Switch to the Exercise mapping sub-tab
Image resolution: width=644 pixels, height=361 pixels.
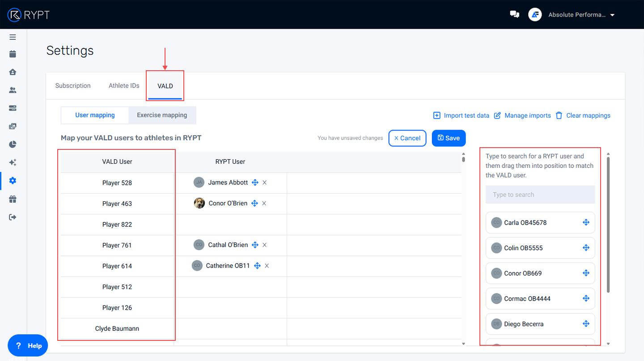click(162, 115)
